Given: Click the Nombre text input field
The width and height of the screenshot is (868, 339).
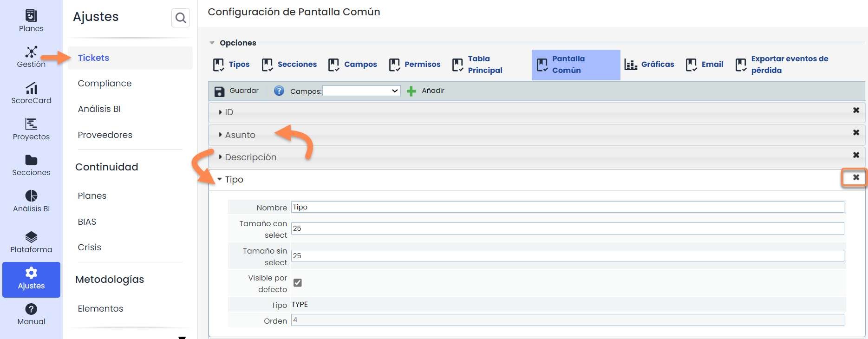Looking at the screenshot, I should pos(567,207).
